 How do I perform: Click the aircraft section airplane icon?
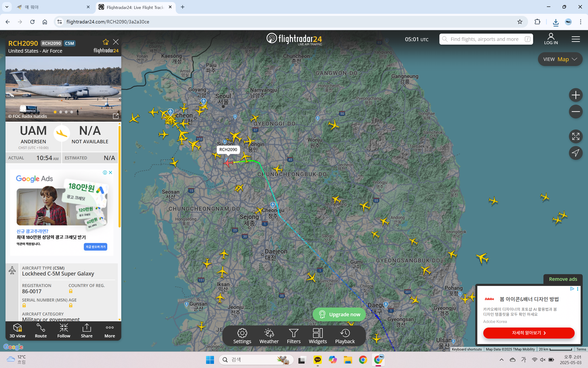(x=12, y=270)
